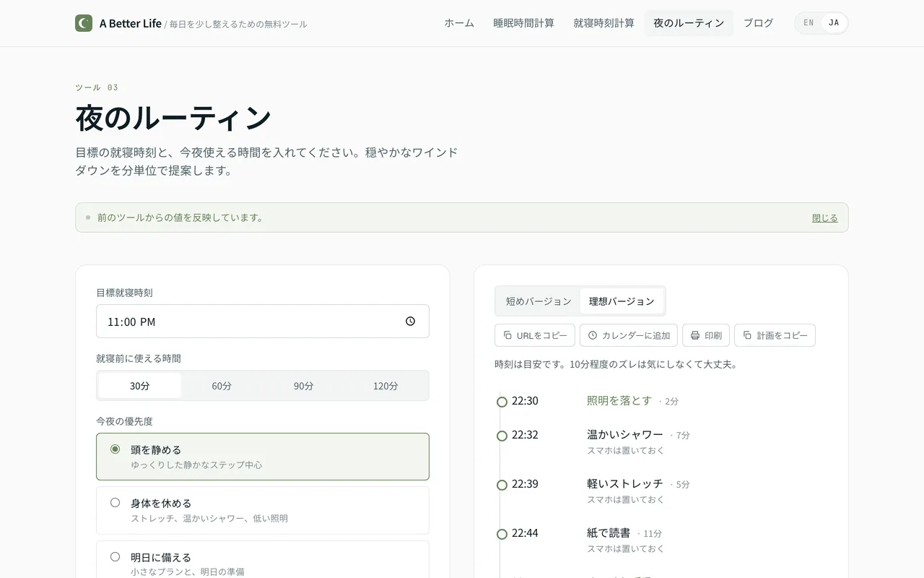Click the crescent moon logo icon
924x578 pixels.
click(83, 22)
